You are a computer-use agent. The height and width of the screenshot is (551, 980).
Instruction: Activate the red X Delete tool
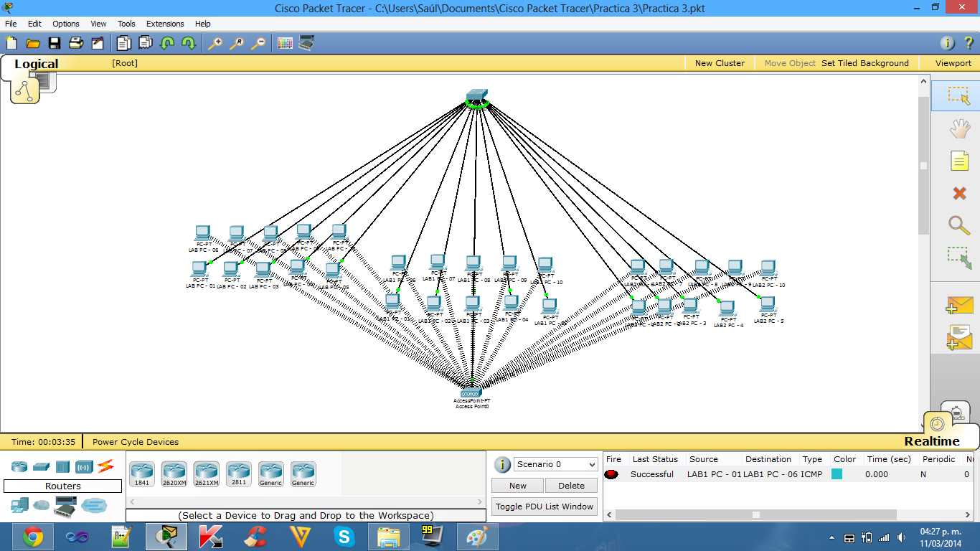coord(959,193)
